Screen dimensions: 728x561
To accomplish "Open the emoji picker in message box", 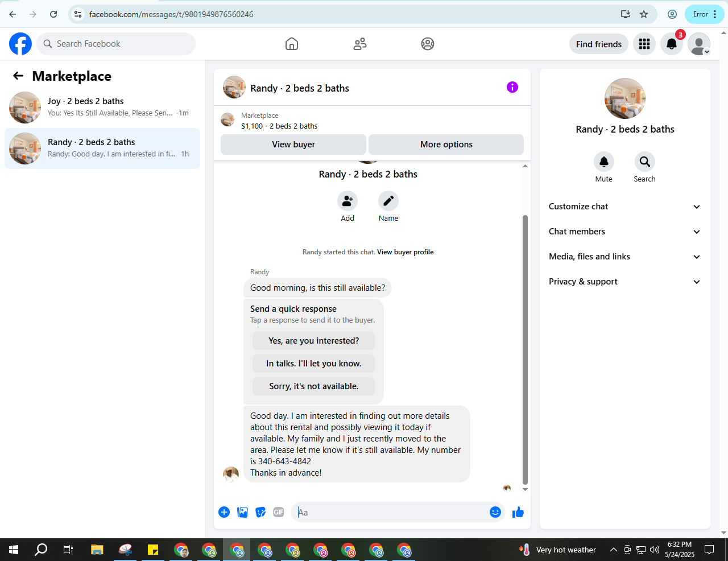I will tap(495, 512).
